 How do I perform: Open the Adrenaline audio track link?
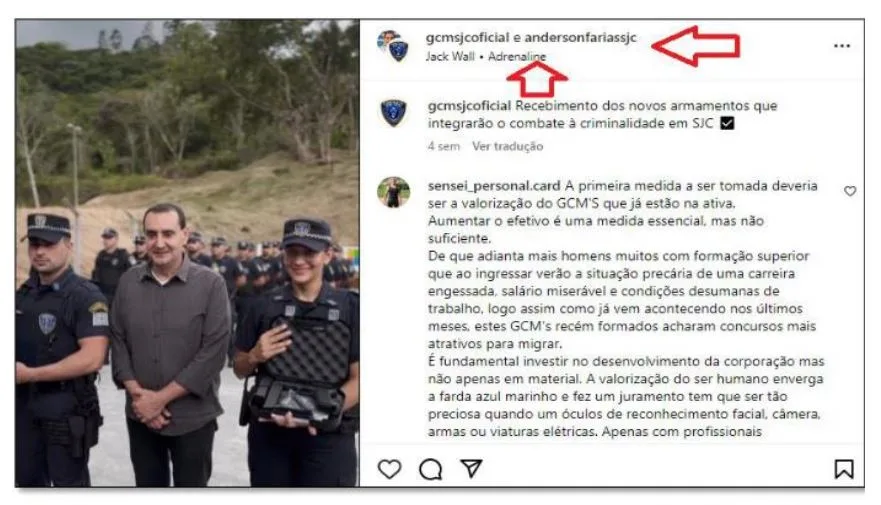517,56
